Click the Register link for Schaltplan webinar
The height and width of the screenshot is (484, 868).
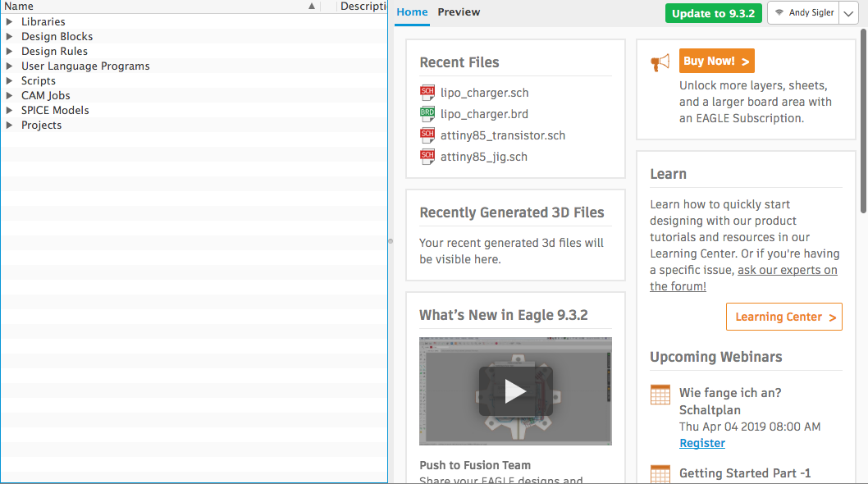click(702, 443)
